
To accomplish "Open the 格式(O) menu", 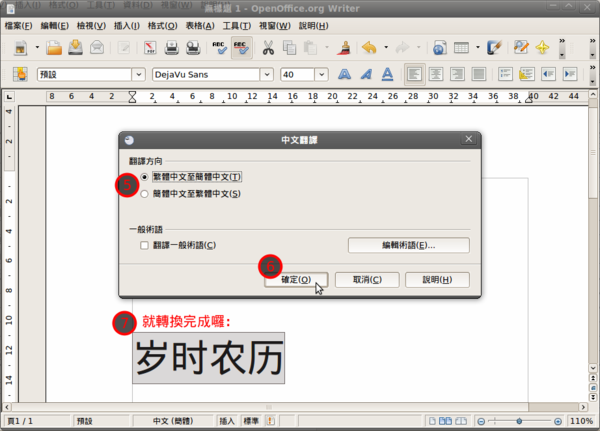I will [163, 26].
